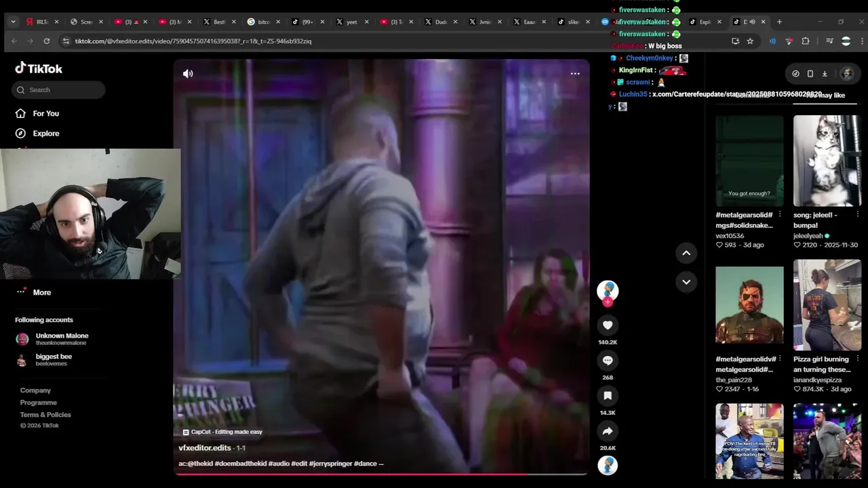Image resolution: width=868 pixels, height=488 pixels.
Task: Switch to the yeet X tab
Action: point(352,22)
